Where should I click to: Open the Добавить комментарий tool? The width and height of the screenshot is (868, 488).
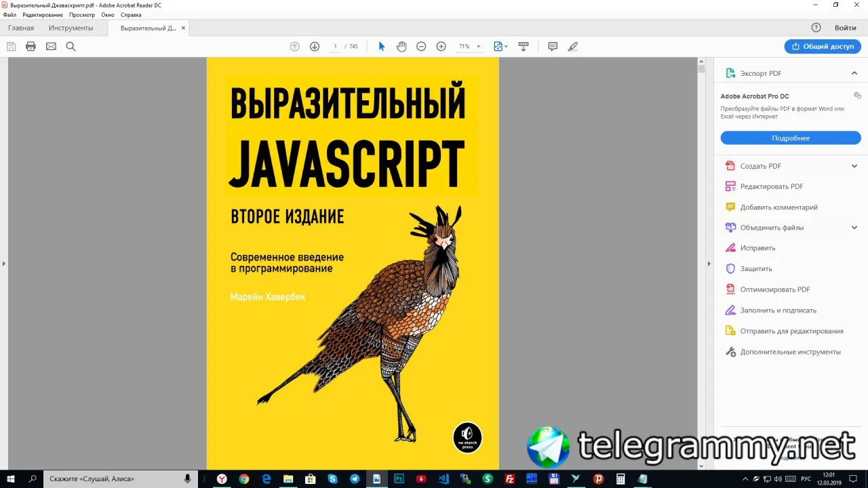(x=779, y=207)
